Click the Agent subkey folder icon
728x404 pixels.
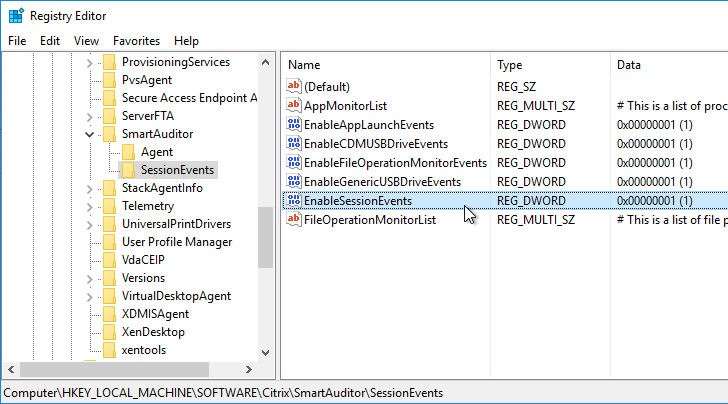pos(129,152)
